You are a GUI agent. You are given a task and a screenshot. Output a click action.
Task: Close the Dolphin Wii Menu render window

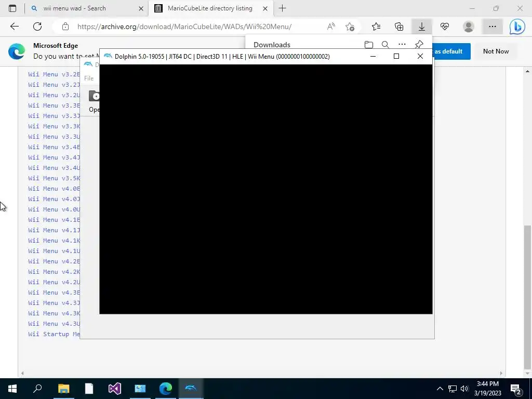[420, 56]
